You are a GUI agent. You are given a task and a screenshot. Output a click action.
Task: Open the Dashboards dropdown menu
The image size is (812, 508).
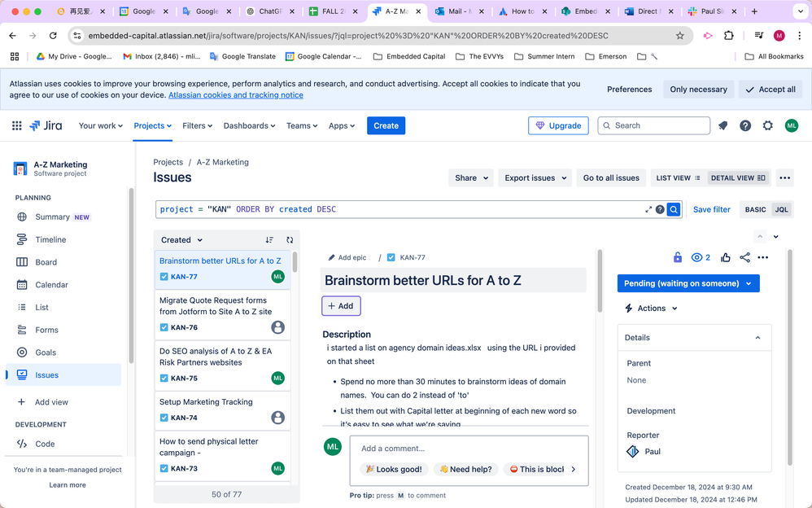point(249,125)
